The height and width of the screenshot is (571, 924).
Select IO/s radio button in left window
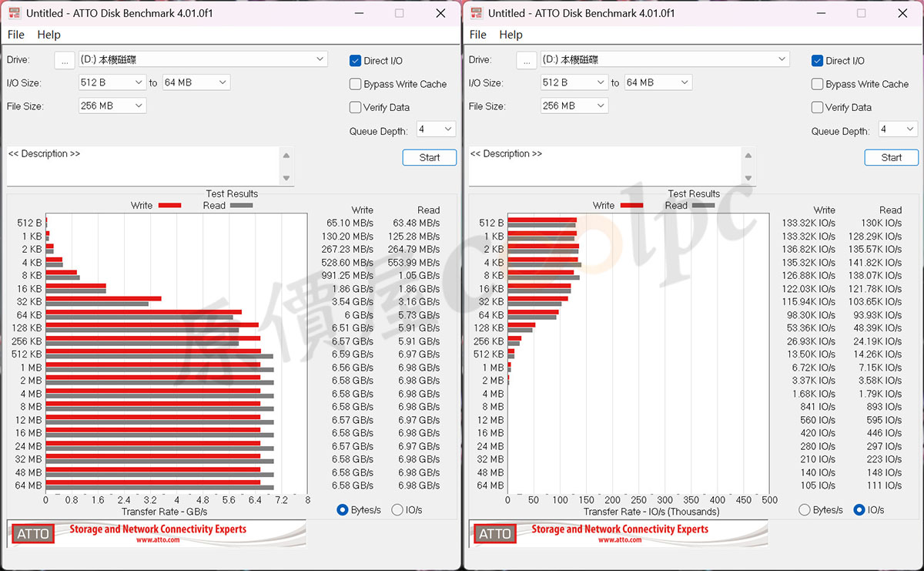pos(397,509)
